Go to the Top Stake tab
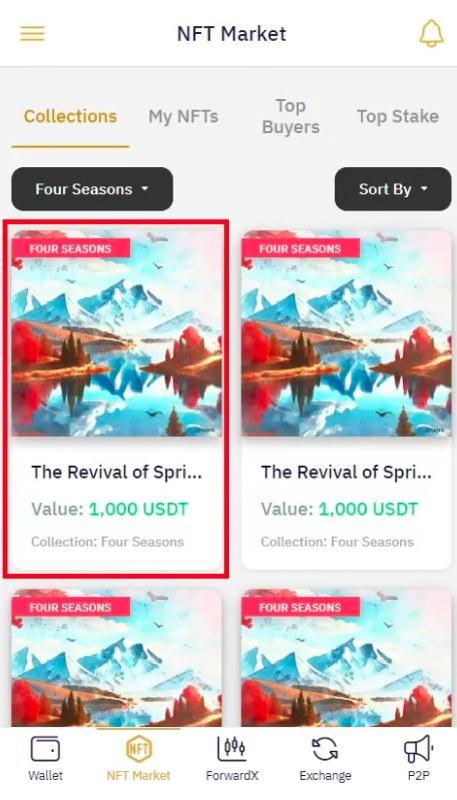457x800 pixels. tap(398, 116)
